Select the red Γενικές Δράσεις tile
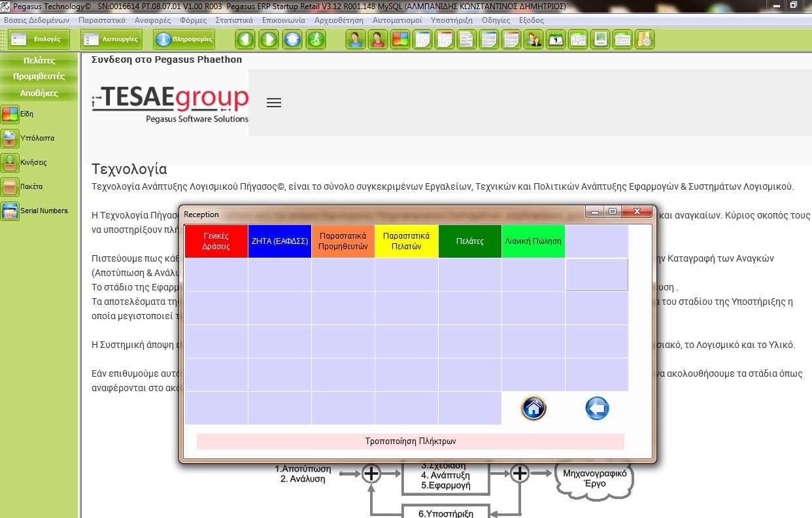Image resolution: width=812 pixels, height=518 pixels. (216, 241)
